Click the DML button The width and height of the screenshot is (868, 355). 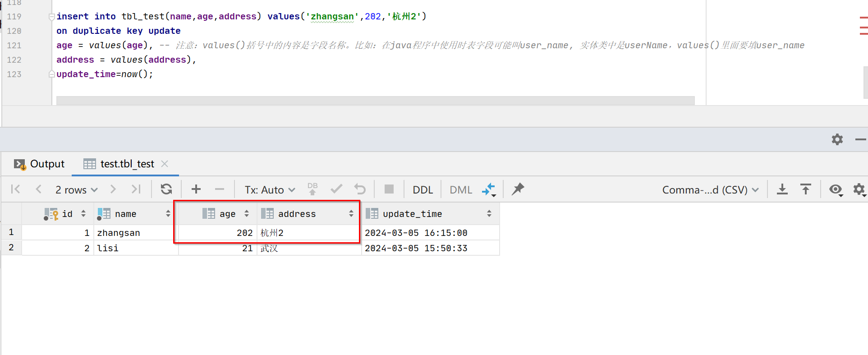pyautogui.click(x=461, y=190)
